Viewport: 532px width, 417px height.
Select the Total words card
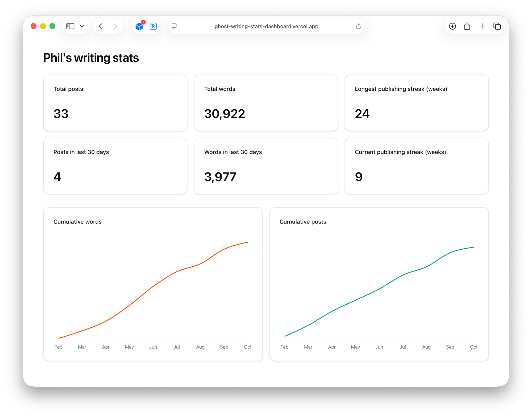tap(266, 103)
